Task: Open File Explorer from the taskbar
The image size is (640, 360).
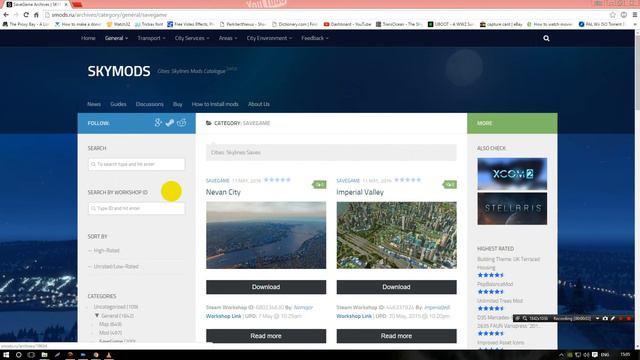Action: tap(44, 355)
